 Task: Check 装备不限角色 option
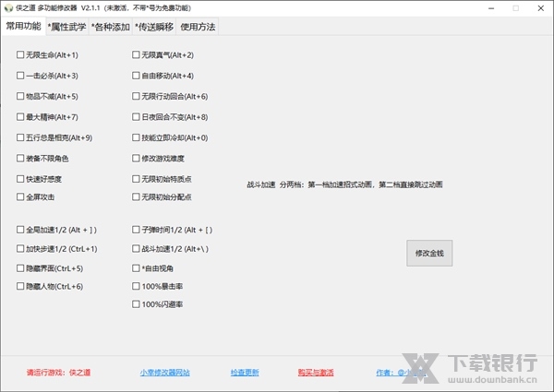click(x=42, y=159)
